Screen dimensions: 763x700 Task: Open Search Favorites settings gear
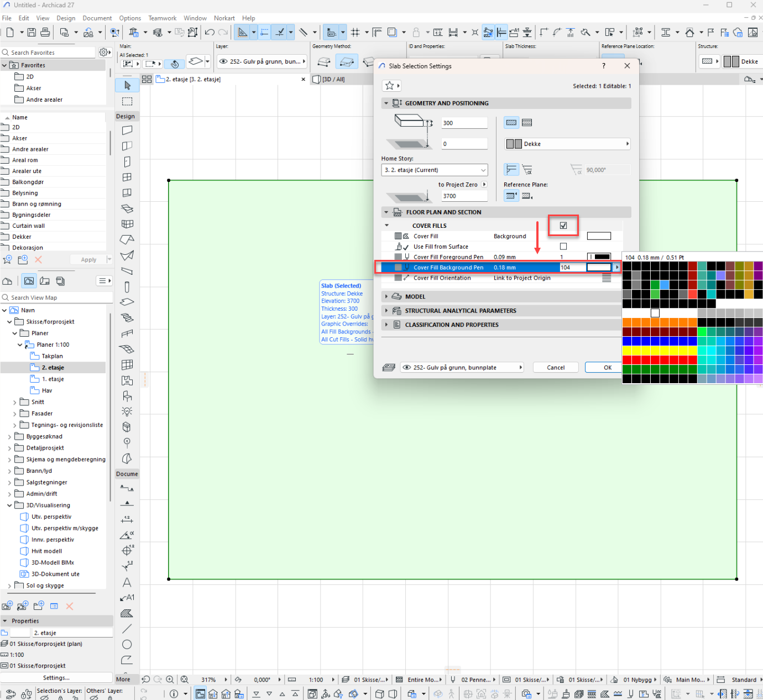104,53
